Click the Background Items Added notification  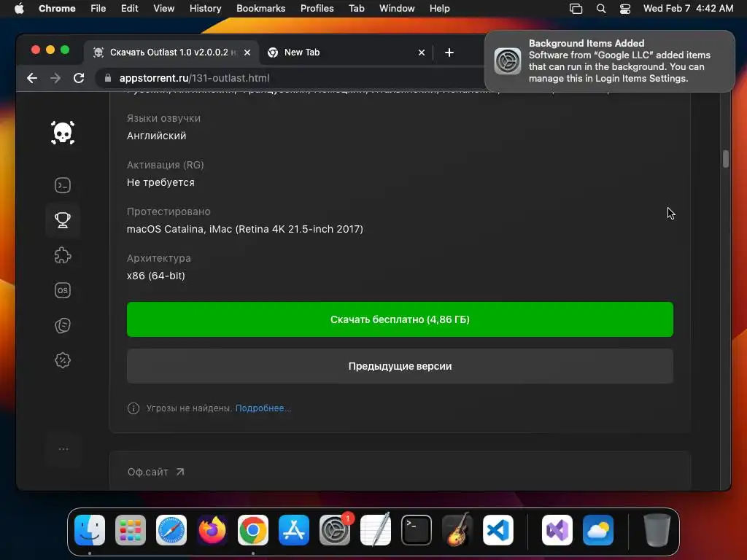coord(610,61)
